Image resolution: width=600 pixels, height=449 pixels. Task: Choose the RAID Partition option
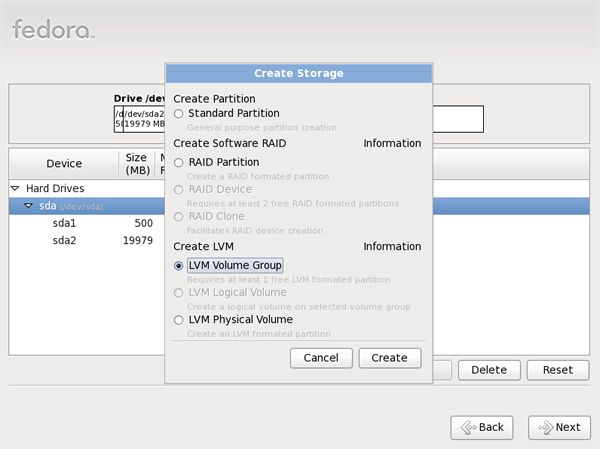178,163
